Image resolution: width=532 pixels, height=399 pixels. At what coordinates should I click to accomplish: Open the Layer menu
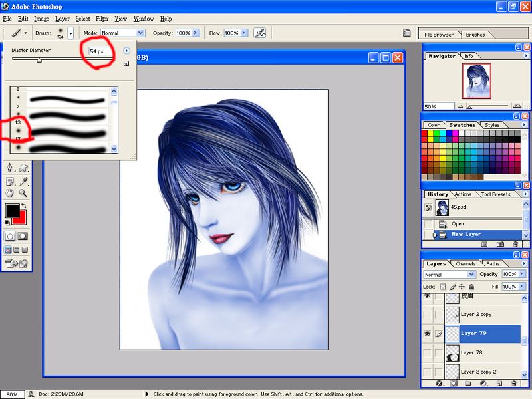click(63, 19)
